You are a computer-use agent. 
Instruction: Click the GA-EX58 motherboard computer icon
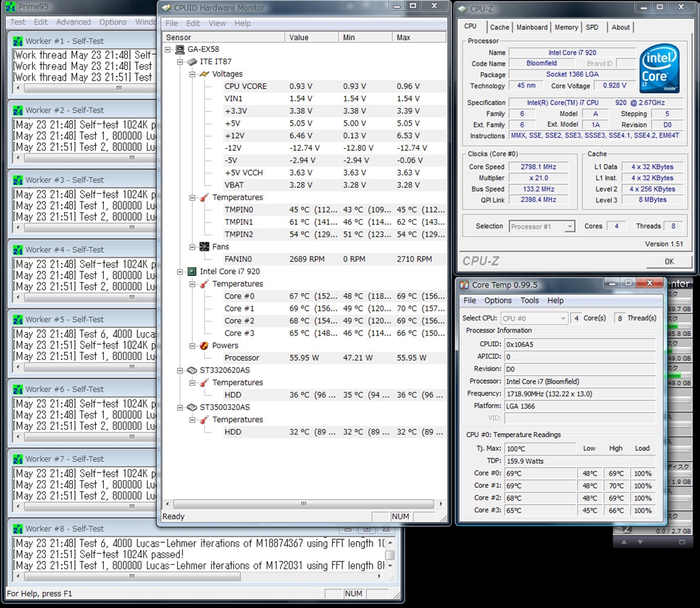180,50
